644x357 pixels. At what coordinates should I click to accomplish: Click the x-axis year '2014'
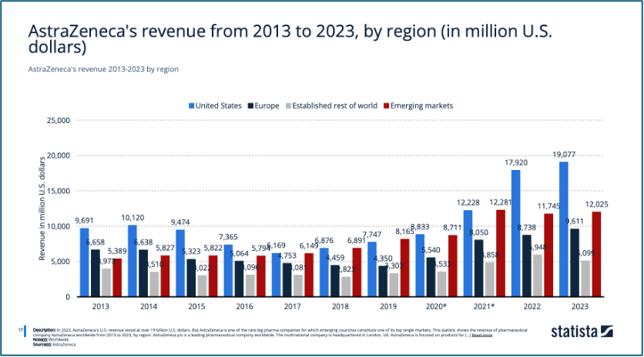click(x=149, y=306)
